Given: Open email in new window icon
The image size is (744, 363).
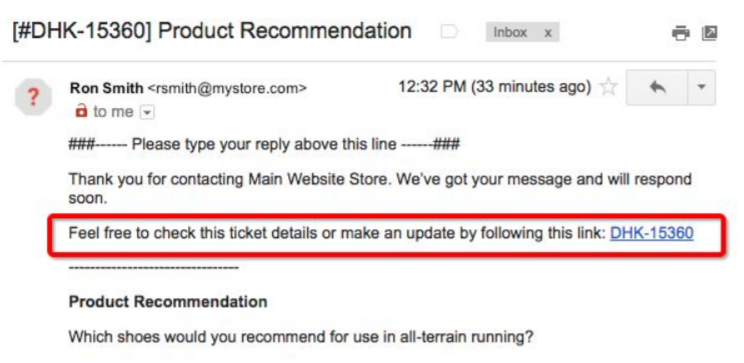Looking at the screenshot, I should click(x=709, y=33).
